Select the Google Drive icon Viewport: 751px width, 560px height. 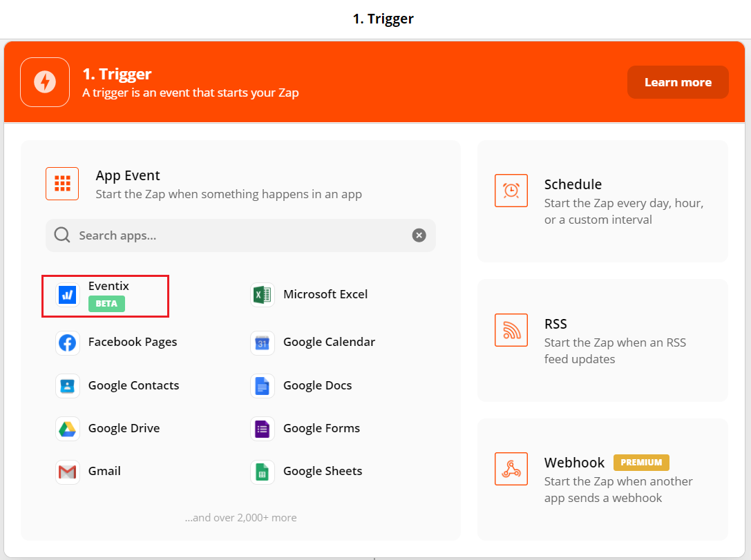point(68,429)
